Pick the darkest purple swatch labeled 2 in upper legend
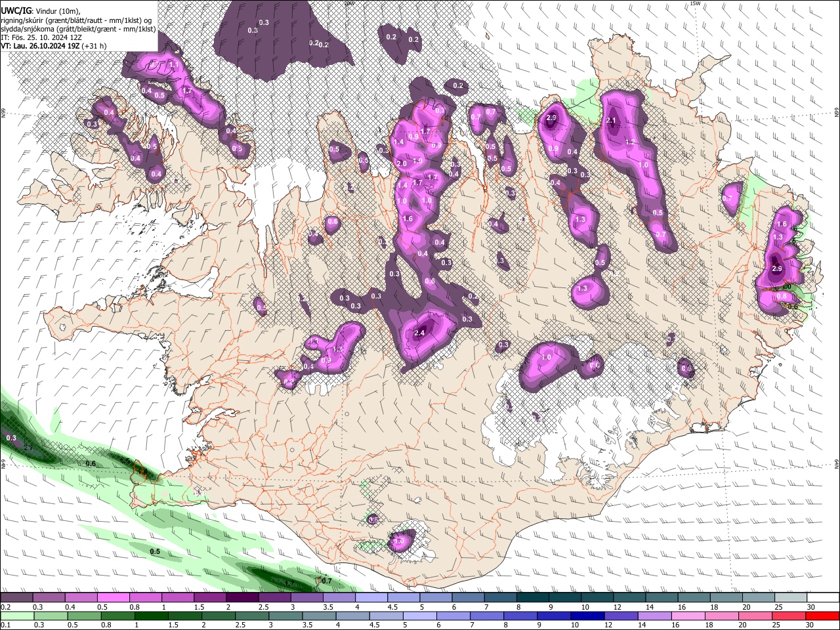Viewport: 840px width, 630px height. (x=242, y=598)
